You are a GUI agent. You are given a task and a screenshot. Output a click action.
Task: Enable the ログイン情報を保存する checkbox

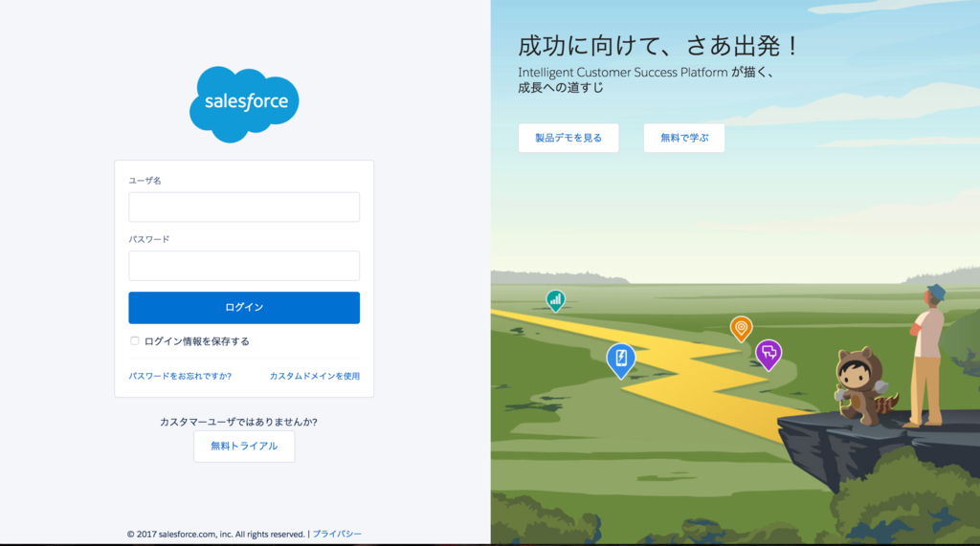pyautogui.click(x=134, y=340)
